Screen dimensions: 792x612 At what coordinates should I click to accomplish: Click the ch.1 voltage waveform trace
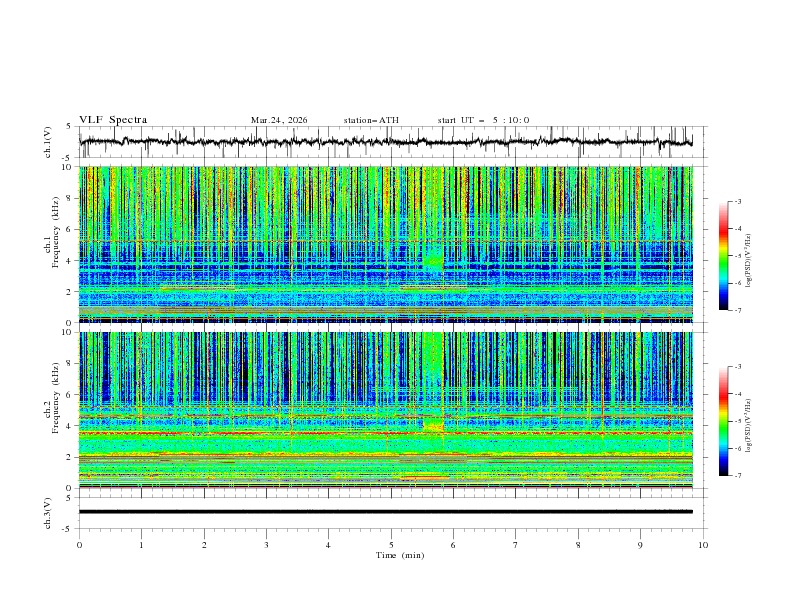[385, 142]
